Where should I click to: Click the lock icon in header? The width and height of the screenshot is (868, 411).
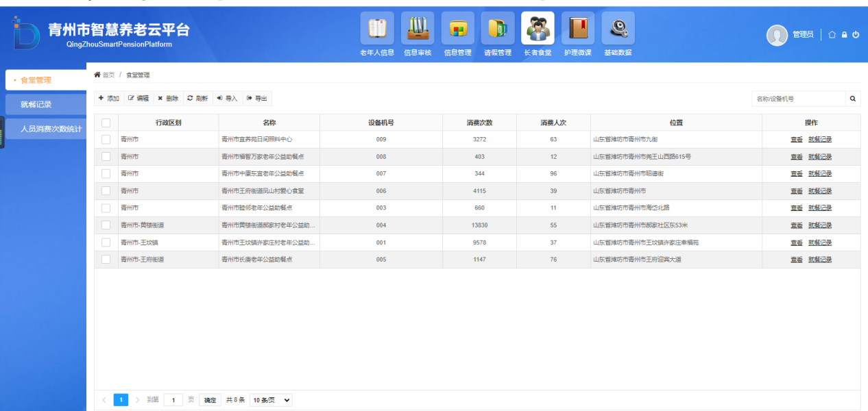point(845,34)
